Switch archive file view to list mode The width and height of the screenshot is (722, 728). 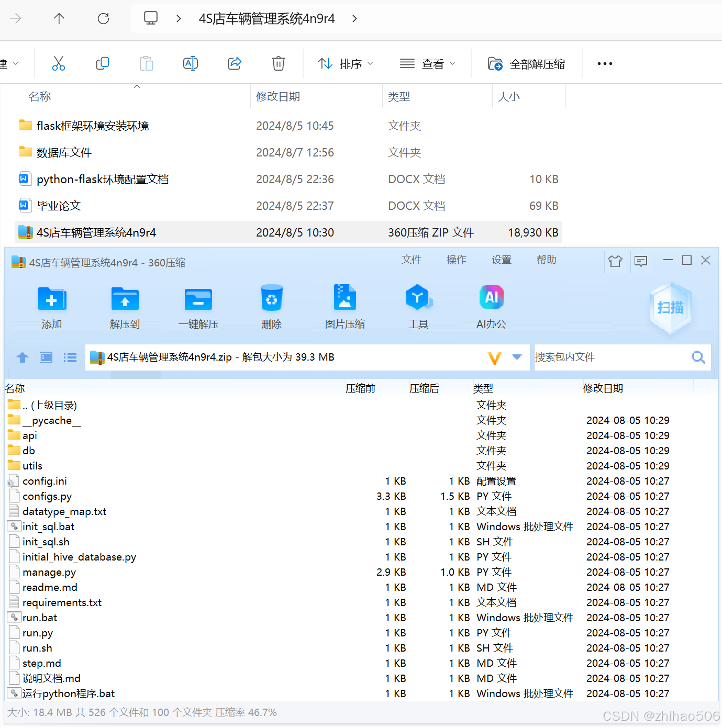[70, 357]
